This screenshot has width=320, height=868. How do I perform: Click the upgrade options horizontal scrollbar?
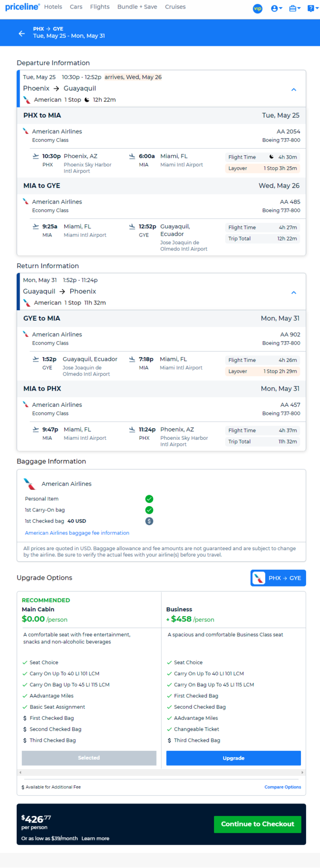(161, 772)
